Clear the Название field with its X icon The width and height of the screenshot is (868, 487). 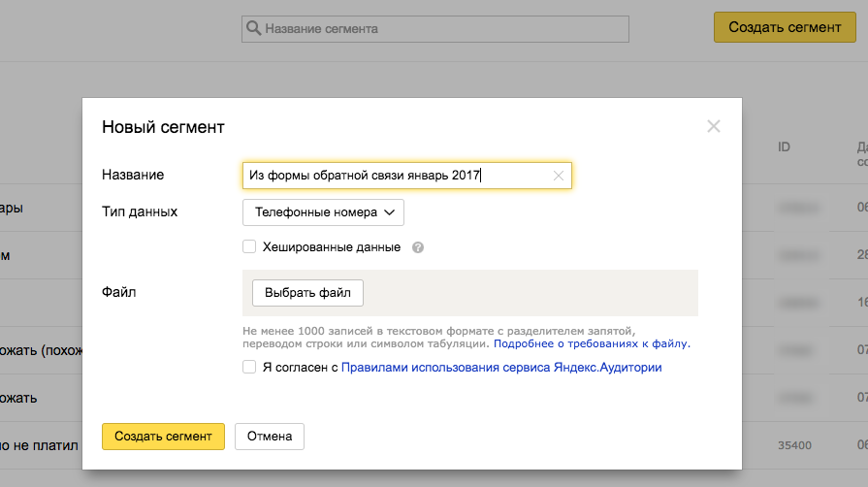click(558, 176)
